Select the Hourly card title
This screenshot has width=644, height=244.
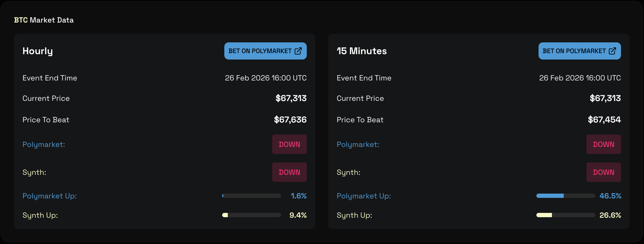[x=38, y=51]
